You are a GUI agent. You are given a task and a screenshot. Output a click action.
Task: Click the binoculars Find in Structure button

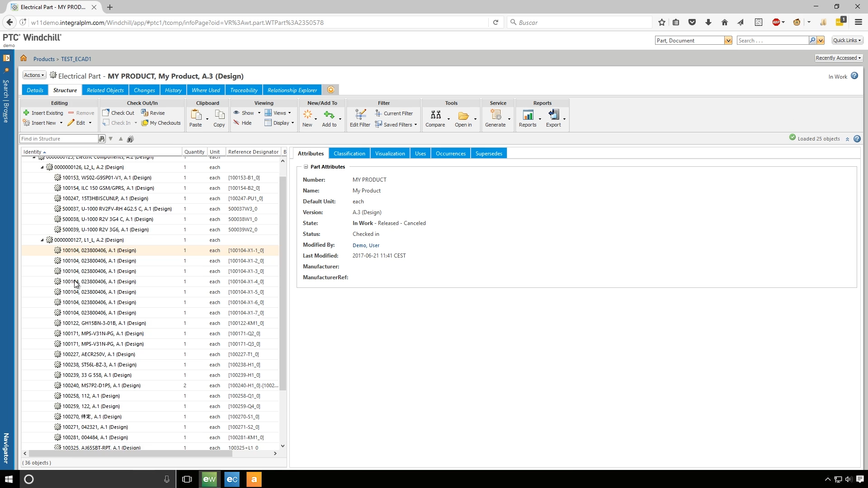pos(102,139)
